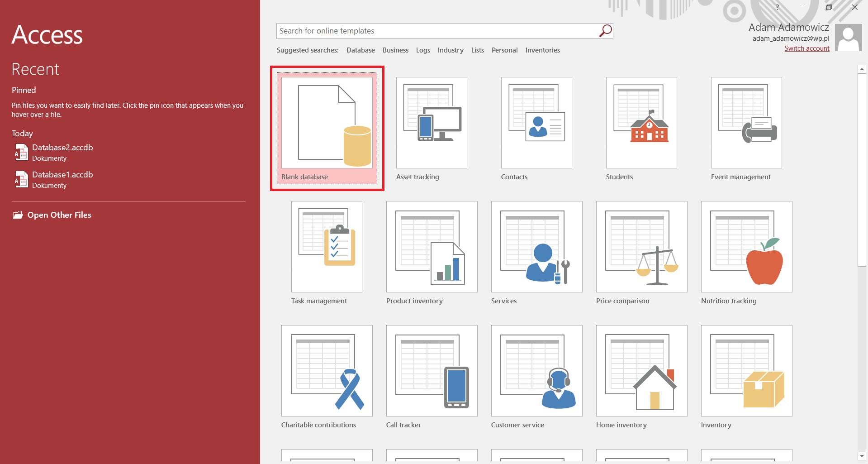Choose the Business suggested search

pos(395,50)
